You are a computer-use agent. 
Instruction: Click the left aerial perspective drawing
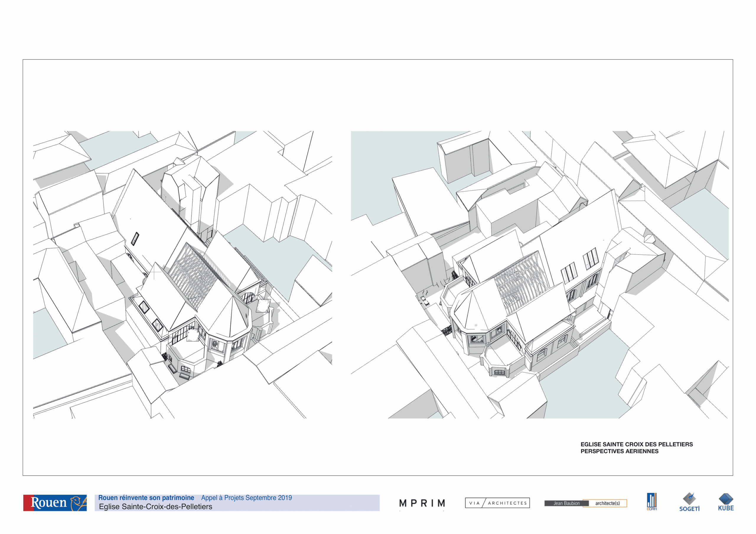click(183, 274)
